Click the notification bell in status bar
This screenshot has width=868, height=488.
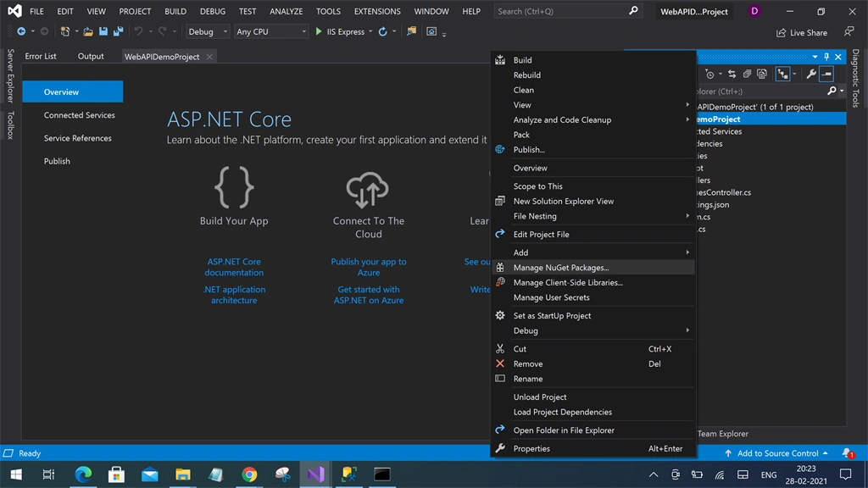click(847, 453)
